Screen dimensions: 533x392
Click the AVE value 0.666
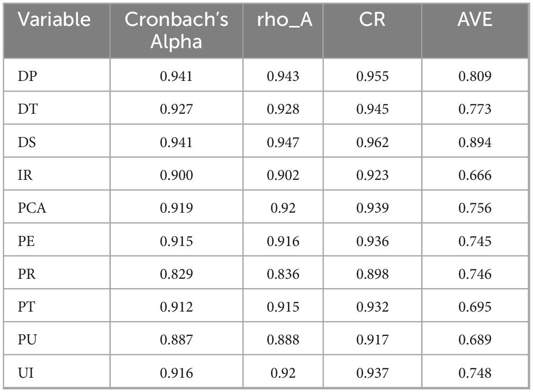[475, 175]
